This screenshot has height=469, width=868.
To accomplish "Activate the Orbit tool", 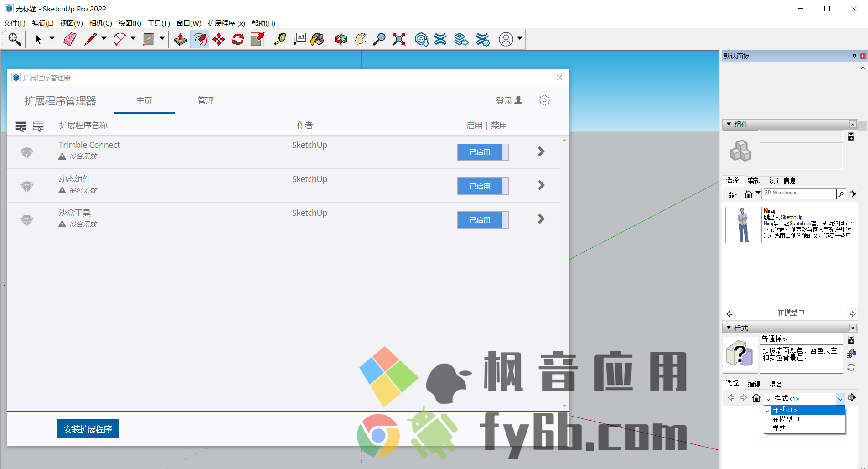I will [341, 39].
